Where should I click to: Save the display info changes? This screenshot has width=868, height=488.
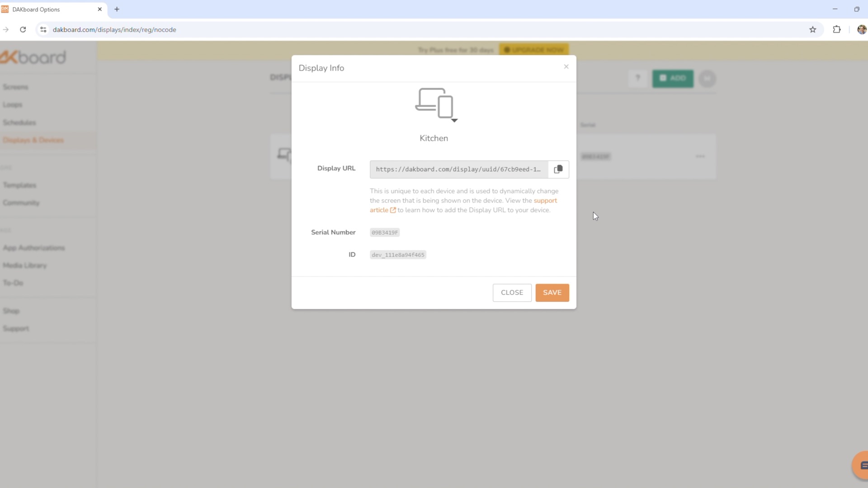(552, 293)
